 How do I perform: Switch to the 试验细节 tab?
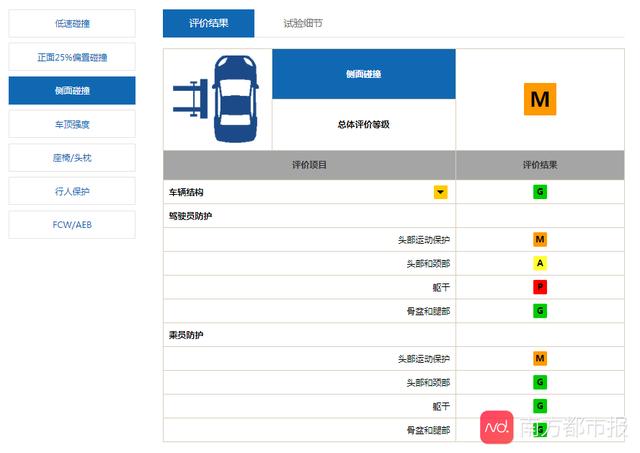tap(303, 23)
